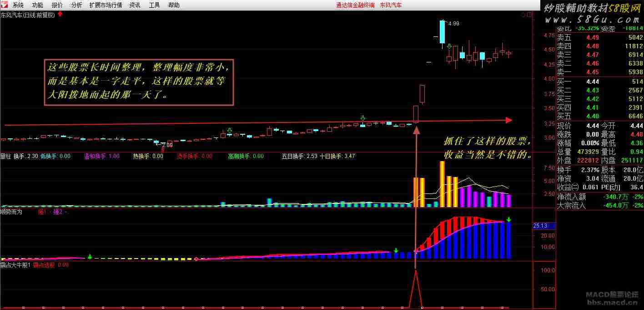Open the 报价 menu

point(57,5)
